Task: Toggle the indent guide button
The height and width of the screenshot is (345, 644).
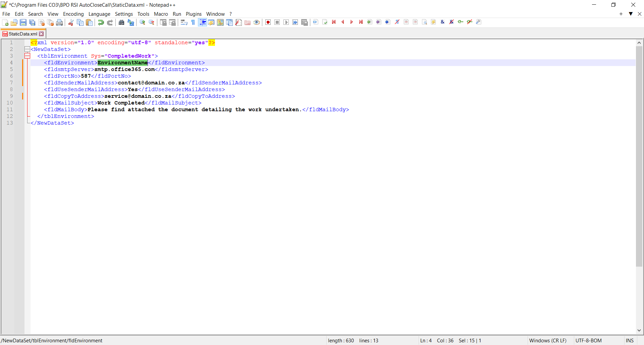Action: (202, 22)
